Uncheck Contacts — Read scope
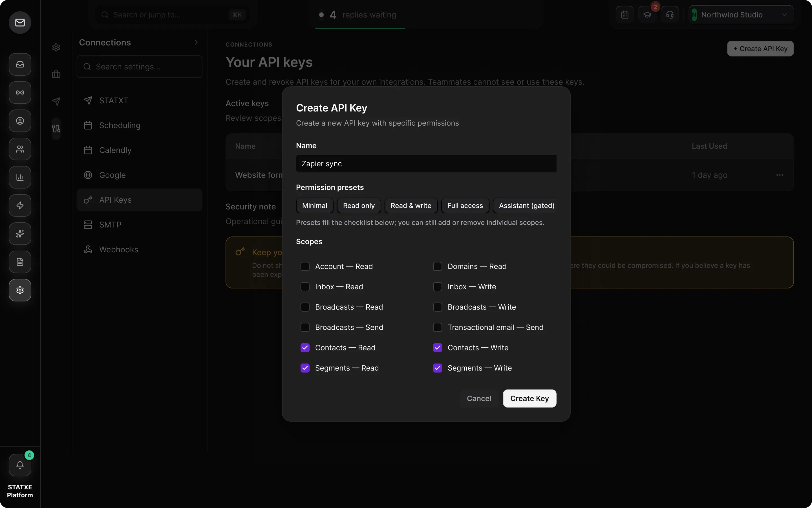The image size is (812, 508). [305, 348]
